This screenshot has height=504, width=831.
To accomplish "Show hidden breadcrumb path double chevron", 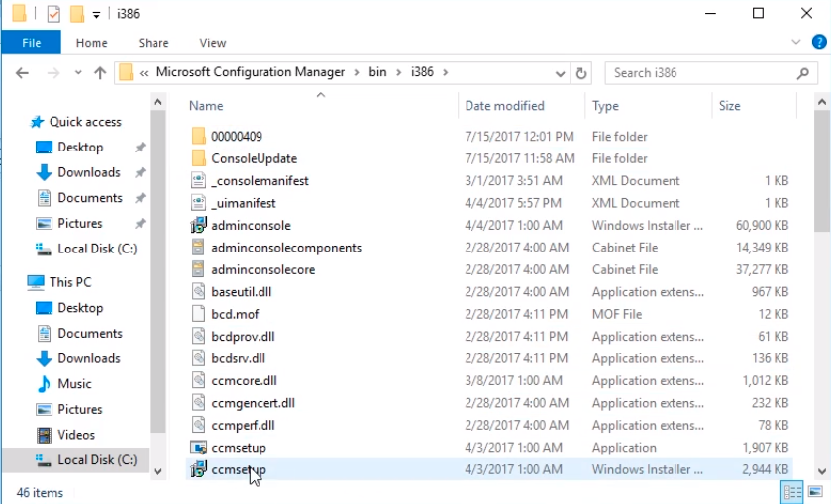I will click(x=143, y=73).
